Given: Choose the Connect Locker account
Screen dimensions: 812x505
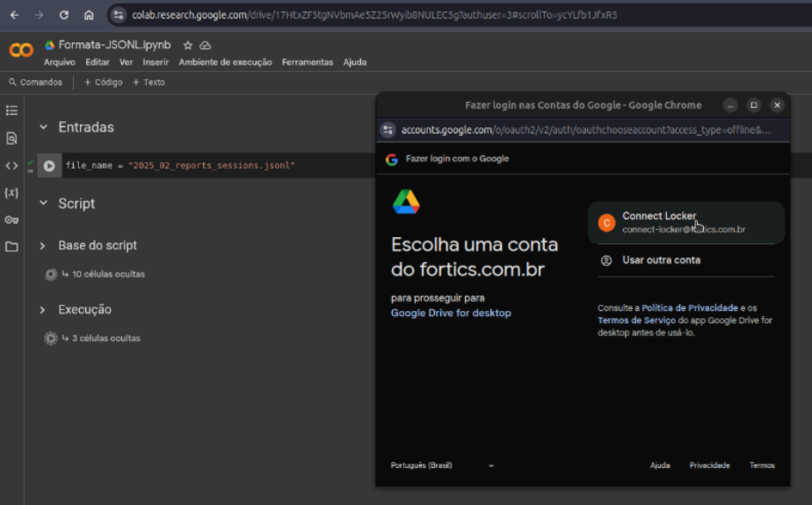Looking at the screenshot, I should 686,222.
